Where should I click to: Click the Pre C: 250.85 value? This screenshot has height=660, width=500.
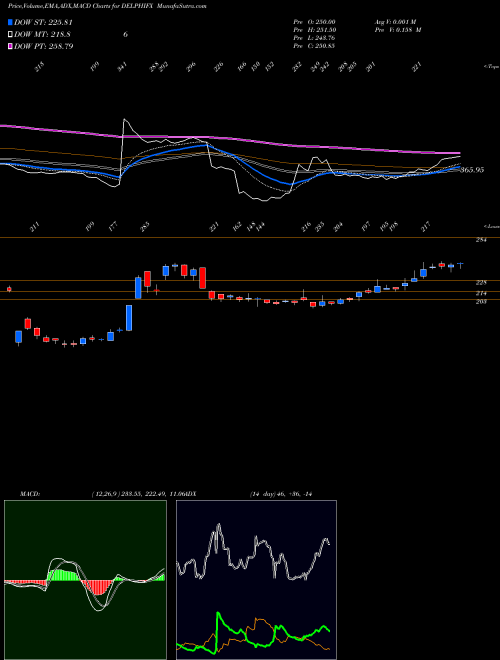(x=314, y=46)
